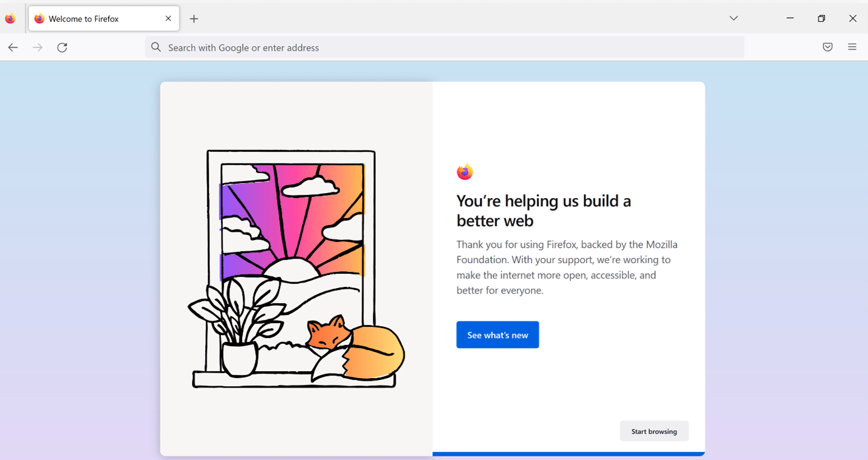
Task: Click the sleeping fox window illustration
Action: pyautogui.click(x=295, y=269)
